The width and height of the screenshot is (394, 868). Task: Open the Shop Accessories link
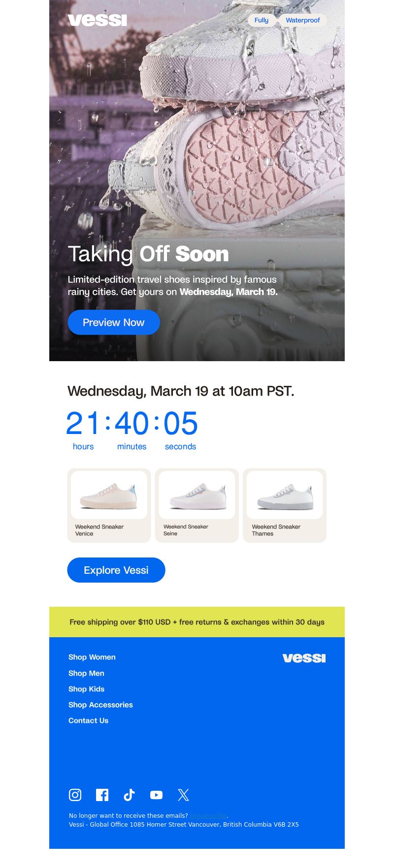tap(100, 705)
